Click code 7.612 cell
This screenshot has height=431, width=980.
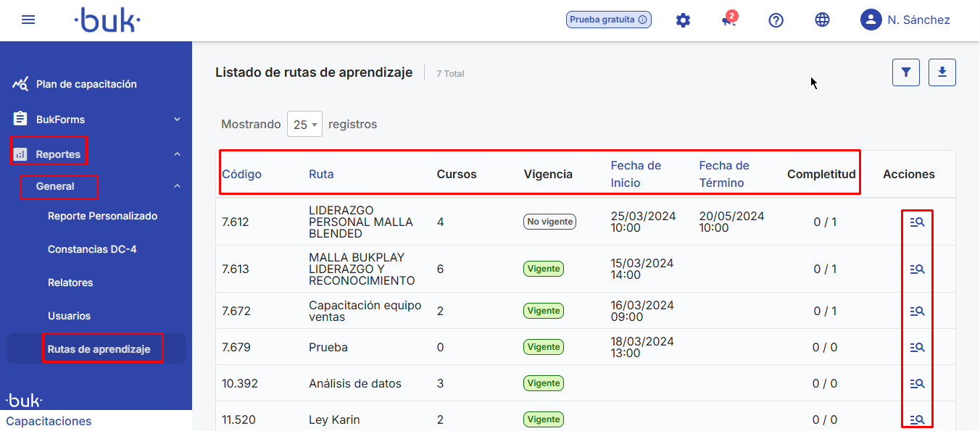tap(236, 222)
